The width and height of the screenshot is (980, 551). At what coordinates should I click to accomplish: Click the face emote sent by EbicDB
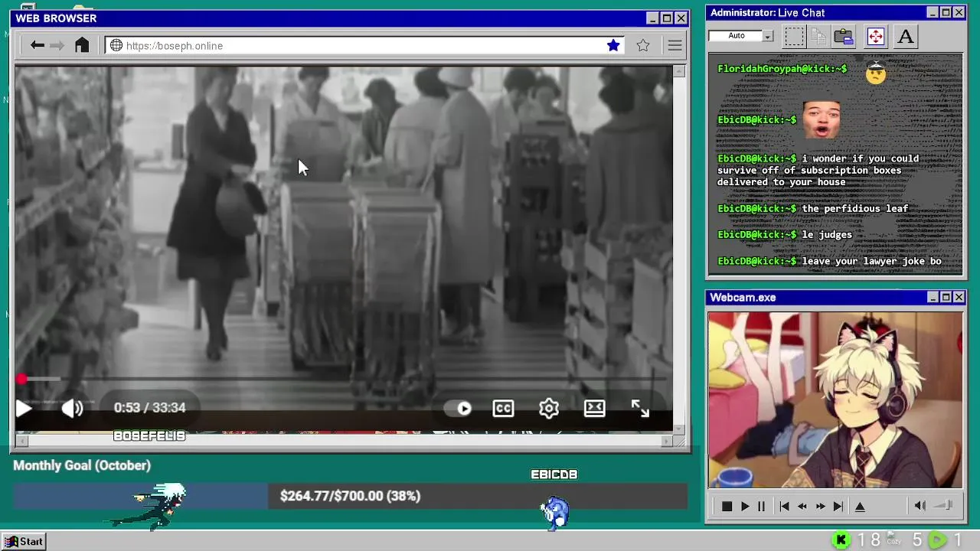tap(822, 119)
